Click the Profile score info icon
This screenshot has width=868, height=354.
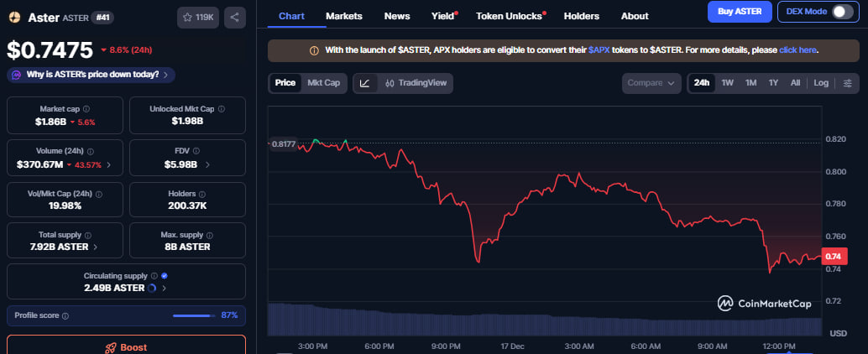point(65,316)
